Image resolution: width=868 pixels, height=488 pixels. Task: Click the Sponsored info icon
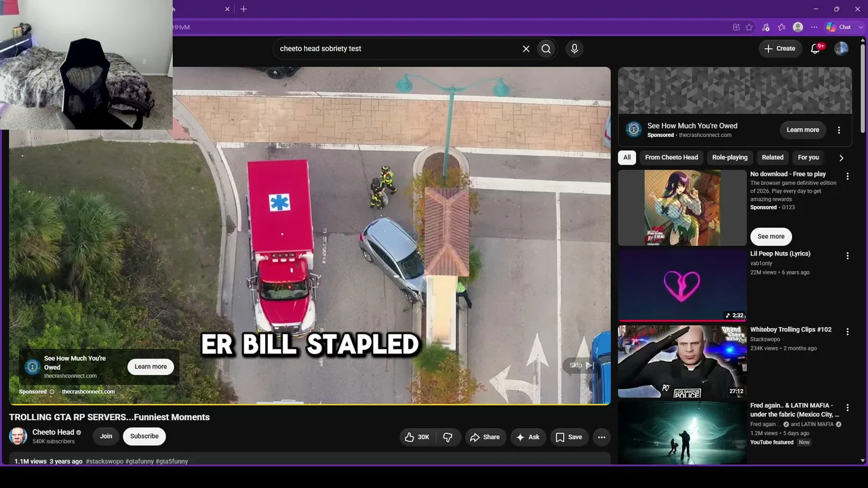[52, 392]
